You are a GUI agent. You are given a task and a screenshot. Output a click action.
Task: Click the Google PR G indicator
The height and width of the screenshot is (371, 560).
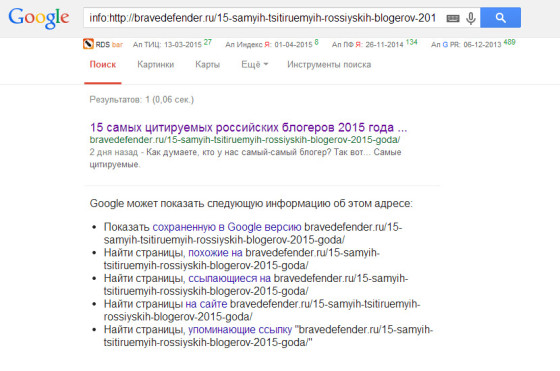click(445, 45)
